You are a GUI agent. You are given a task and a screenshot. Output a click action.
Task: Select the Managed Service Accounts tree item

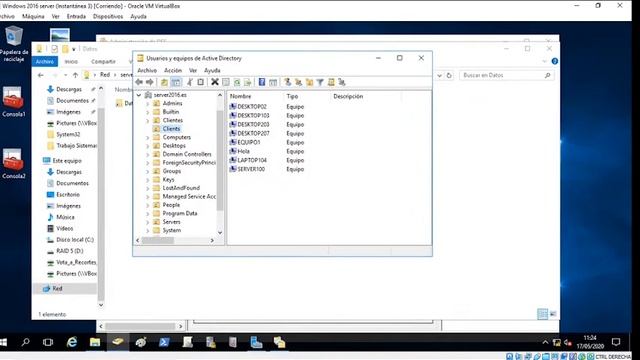(189, 196)
